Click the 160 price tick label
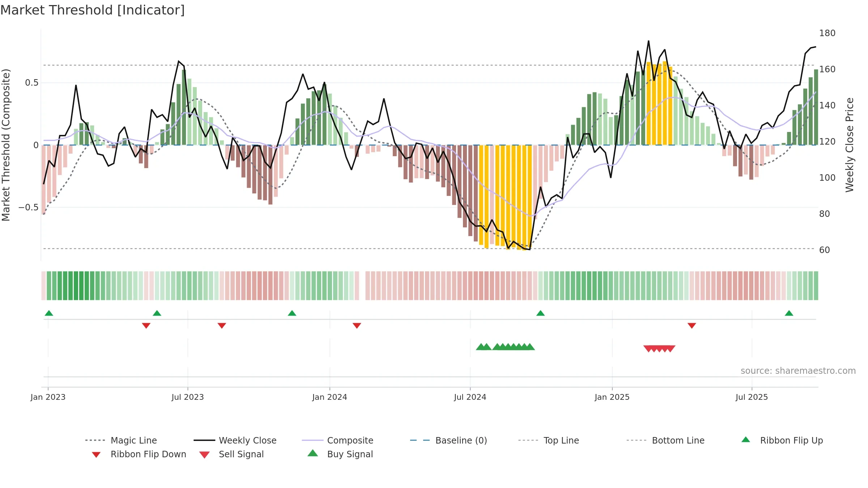The width and height of the screenshot is (868, 488). point(827,69)
